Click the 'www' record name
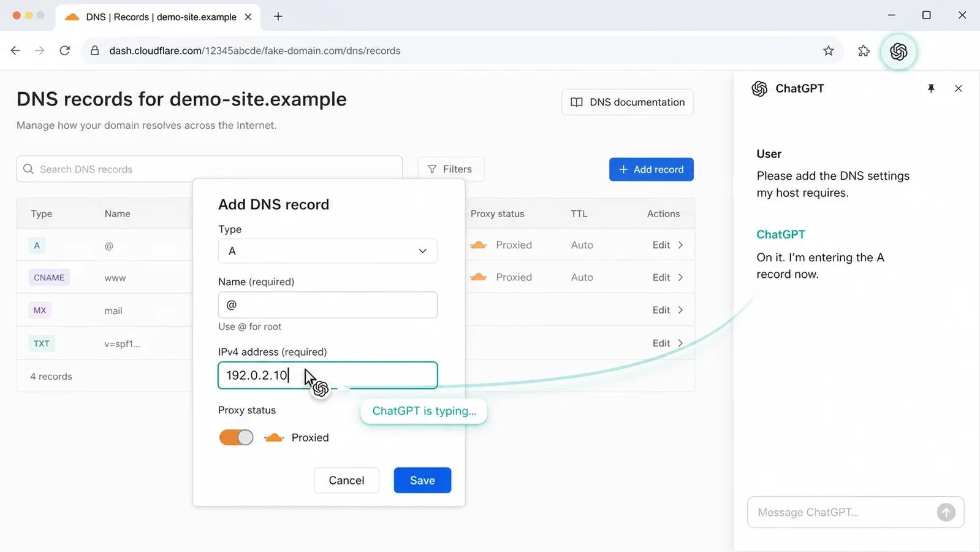The width and height of the screenshot is (980, 552). (115, 278)
